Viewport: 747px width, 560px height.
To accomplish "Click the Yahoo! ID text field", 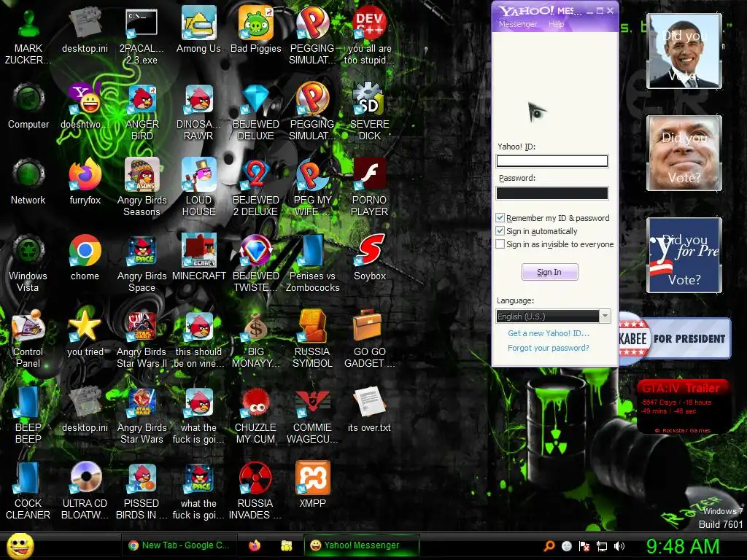I will pos(552,161).
